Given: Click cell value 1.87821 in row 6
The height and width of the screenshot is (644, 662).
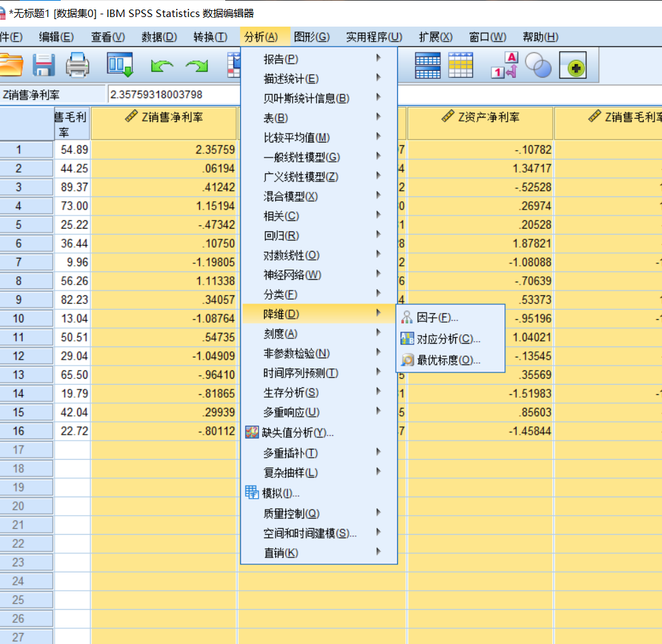Looking at the screenshot, I should pyautogui.click(x=480, y=244).
